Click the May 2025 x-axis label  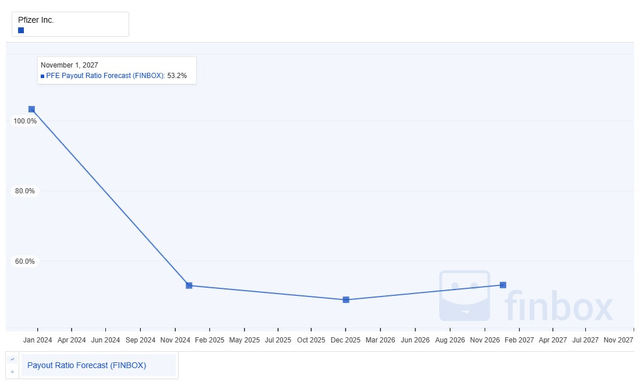[x=244, y=340]
